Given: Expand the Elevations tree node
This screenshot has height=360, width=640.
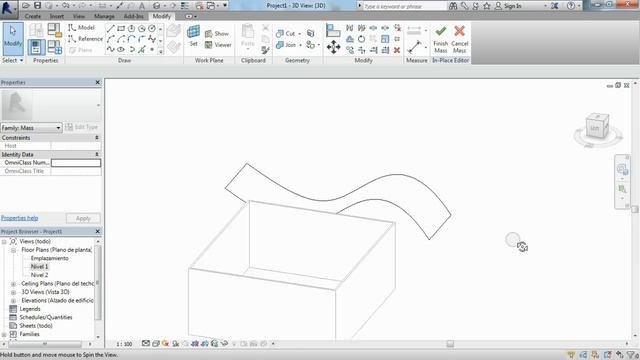Looking at the screenshot, I should coord(13,301).
